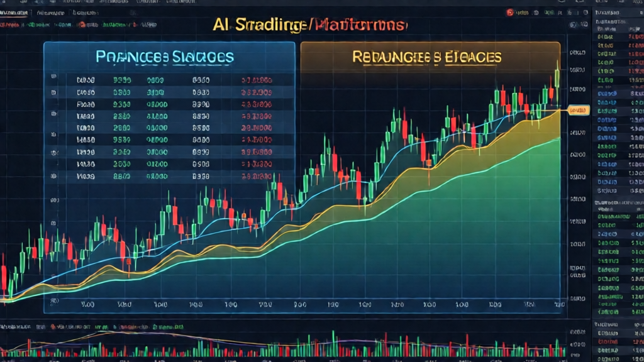Click the orange current price label on the price axis
This screenshot has width=644, height=362.
(576, 110)
